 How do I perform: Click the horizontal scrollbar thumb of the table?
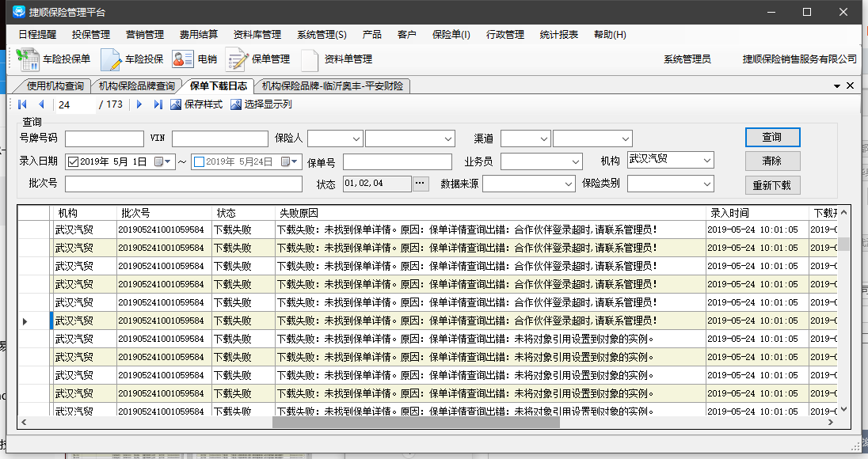click(x=416, y=423)
